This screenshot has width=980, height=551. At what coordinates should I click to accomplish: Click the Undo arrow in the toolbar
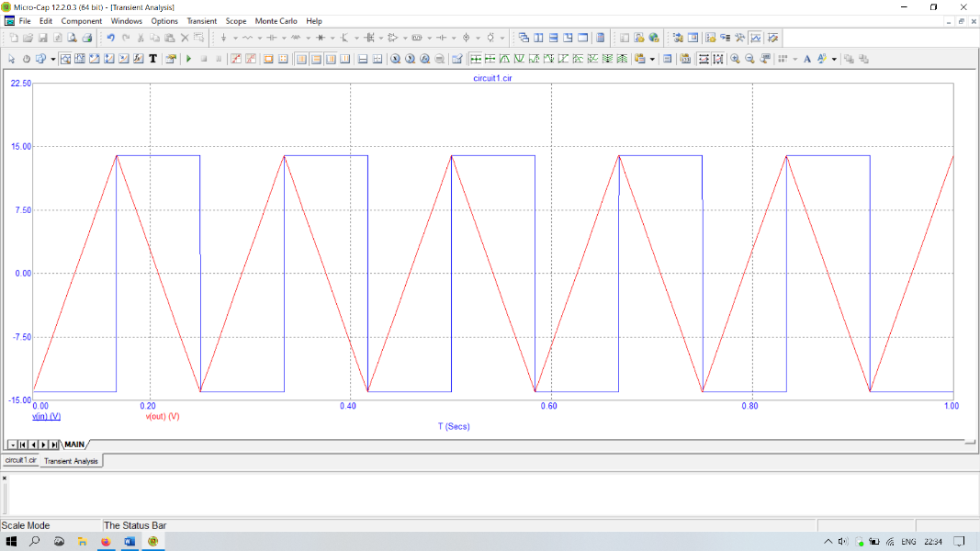pyautogui.click(x=111, y=38)
